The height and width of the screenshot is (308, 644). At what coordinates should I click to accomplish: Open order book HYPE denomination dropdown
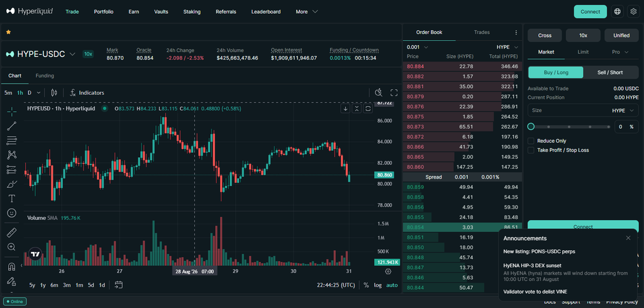pyautogui.click(x=508, y=47)
